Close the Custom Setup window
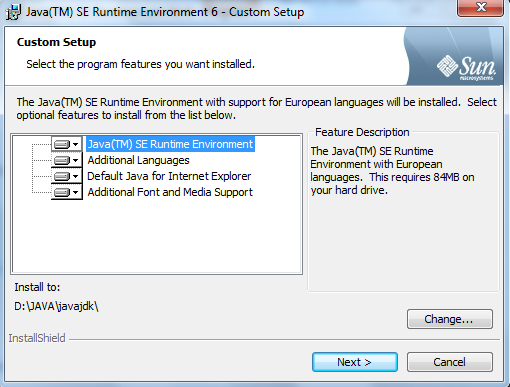The height and width of the screenshot is (387, 510). [x=480, y=7]
